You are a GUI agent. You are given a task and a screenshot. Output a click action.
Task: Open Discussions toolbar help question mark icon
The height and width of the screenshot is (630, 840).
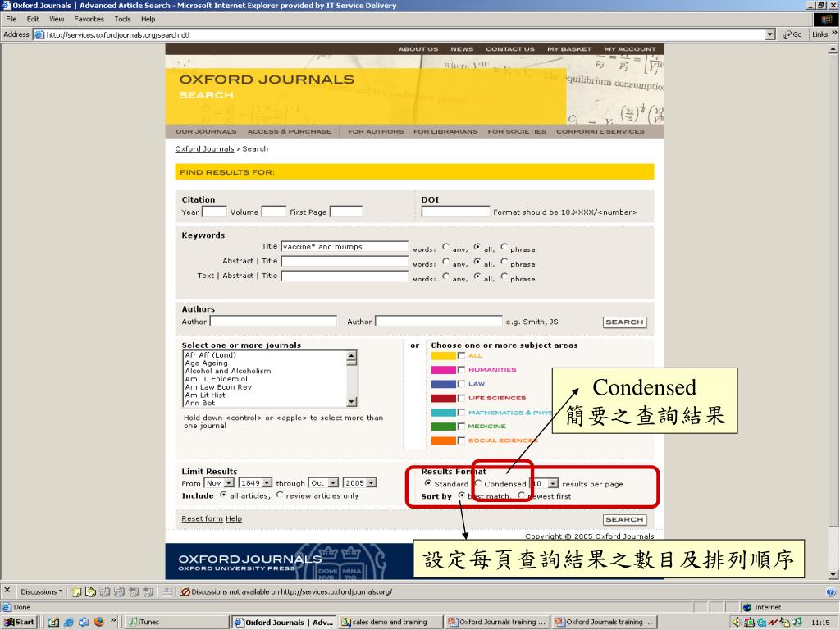pyautogui.click(x=830, y=592)
